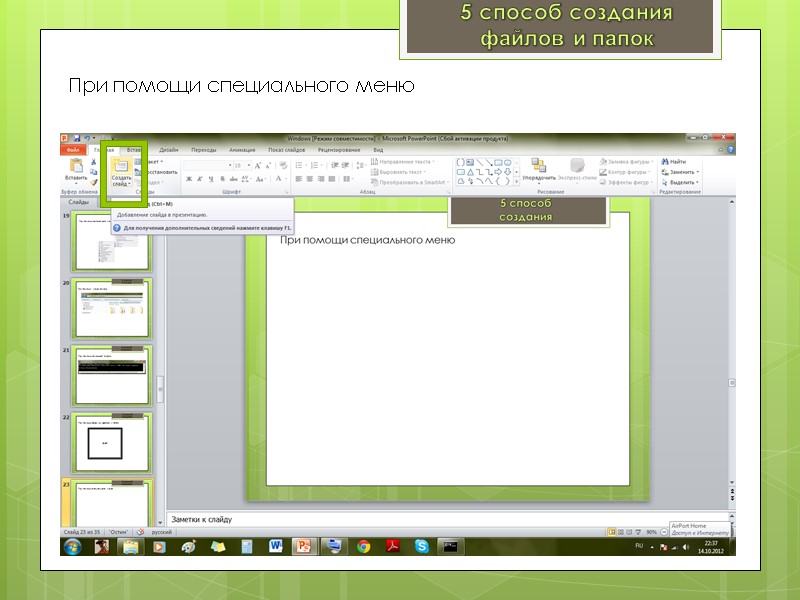Open the Файл tab
This screenshot has width=800, height=600.
coord(73,150)
